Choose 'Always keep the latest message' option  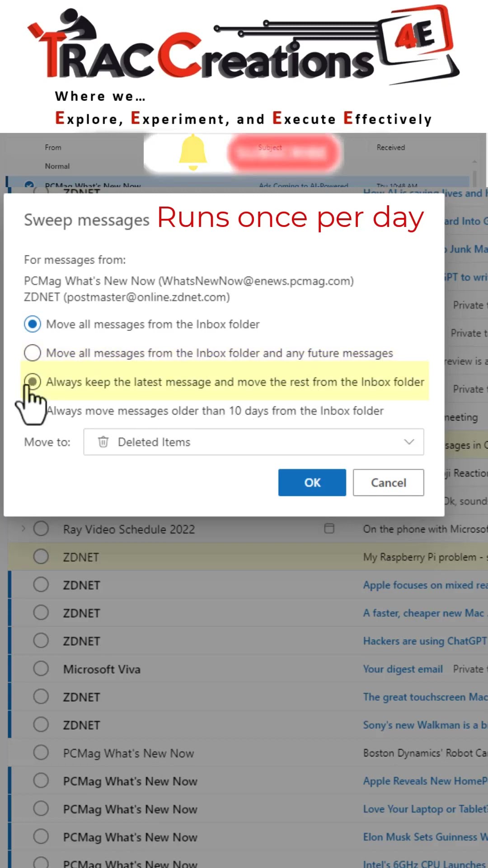tap(33, 382)
